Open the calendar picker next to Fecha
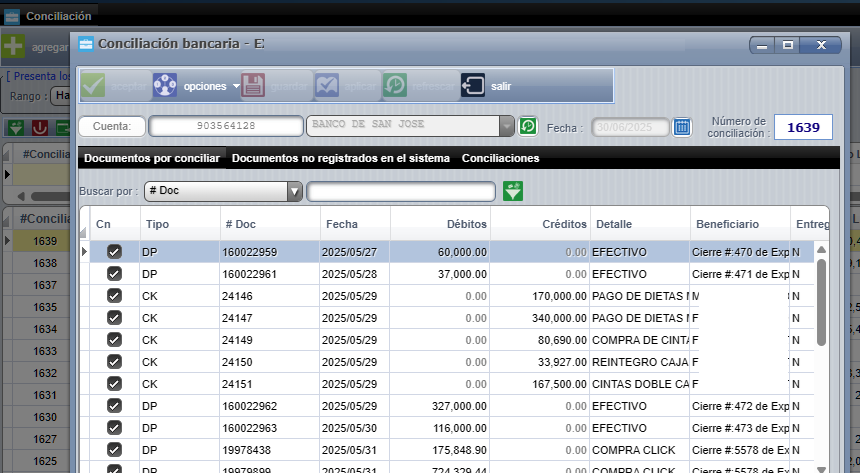Screen dimensions: 860x473 [682, 127]
